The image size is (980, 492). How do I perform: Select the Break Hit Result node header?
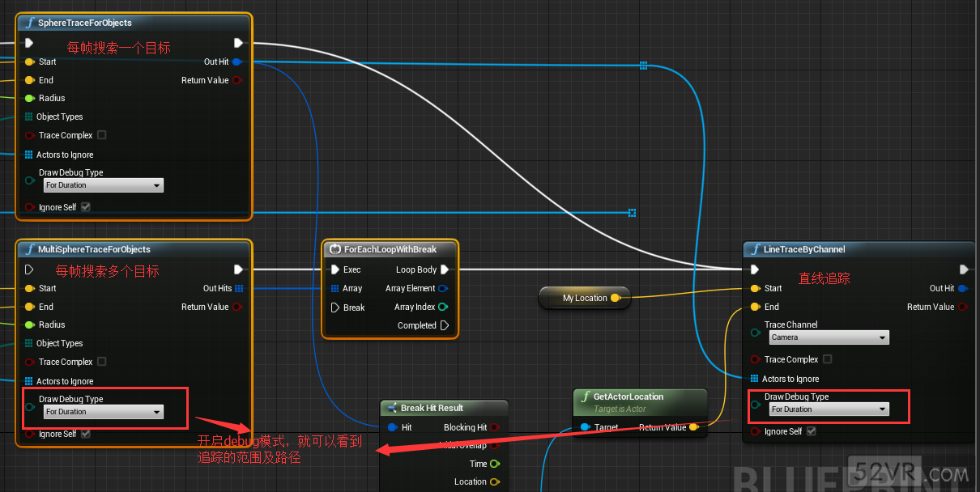pos(432,408)
